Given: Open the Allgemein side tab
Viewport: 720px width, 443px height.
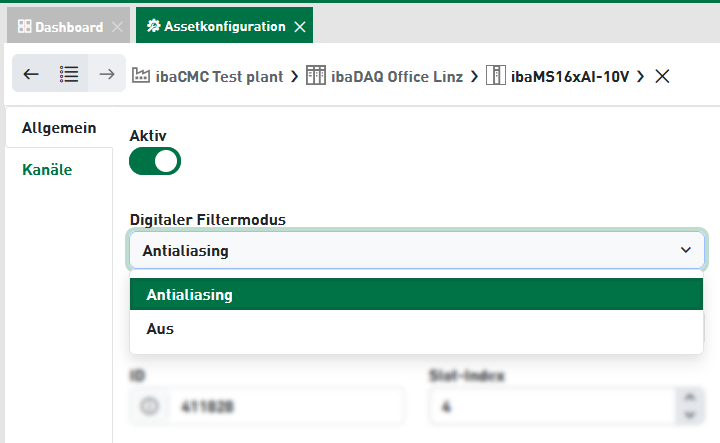Looking at the screenshot, I should click(x=59, y=128).
